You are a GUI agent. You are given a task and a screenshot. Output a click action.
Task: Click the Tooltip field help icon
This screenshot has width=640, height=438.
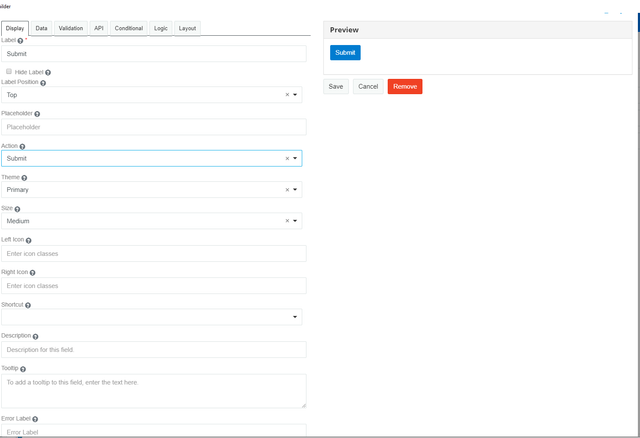23,369
